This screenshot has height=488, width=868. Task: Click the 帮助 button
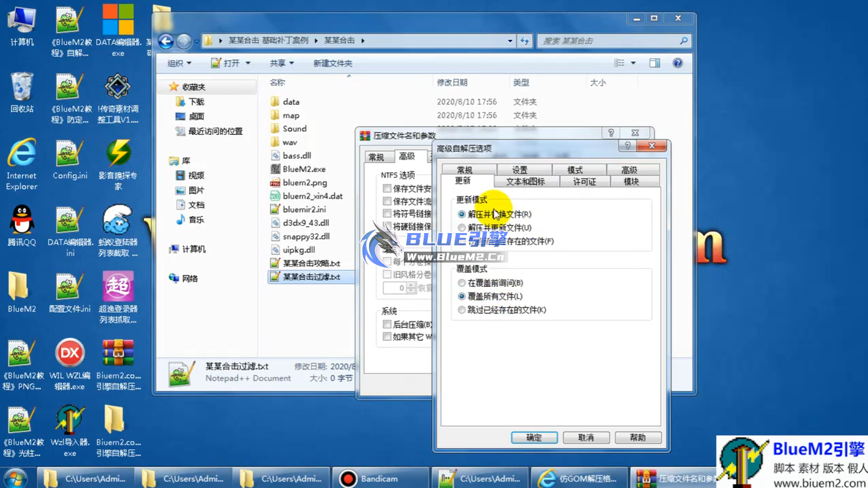click(638, 438)
